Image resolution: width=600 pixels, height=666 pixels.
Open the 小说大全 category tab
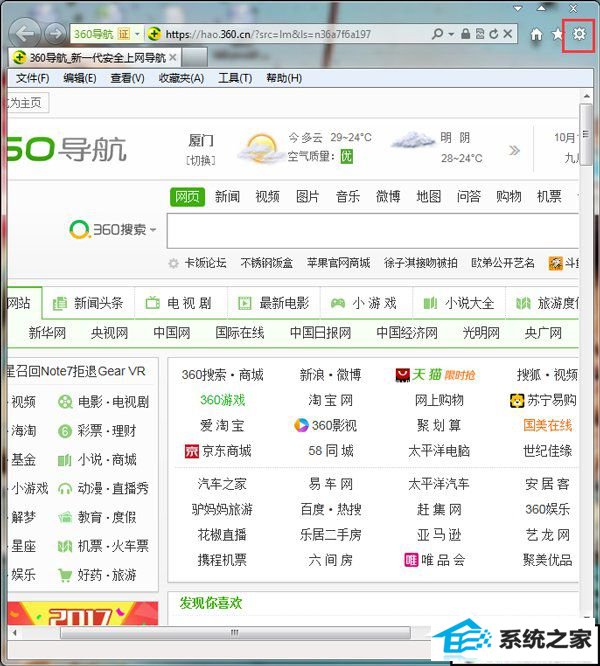(x=459, y=303)
